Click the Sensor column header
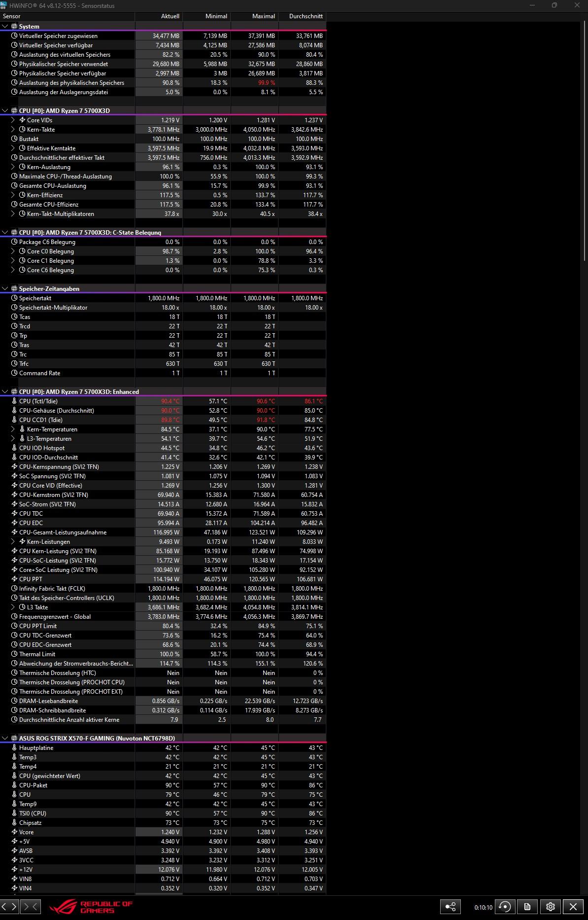The image size is (588, 920). coord(68,16)
